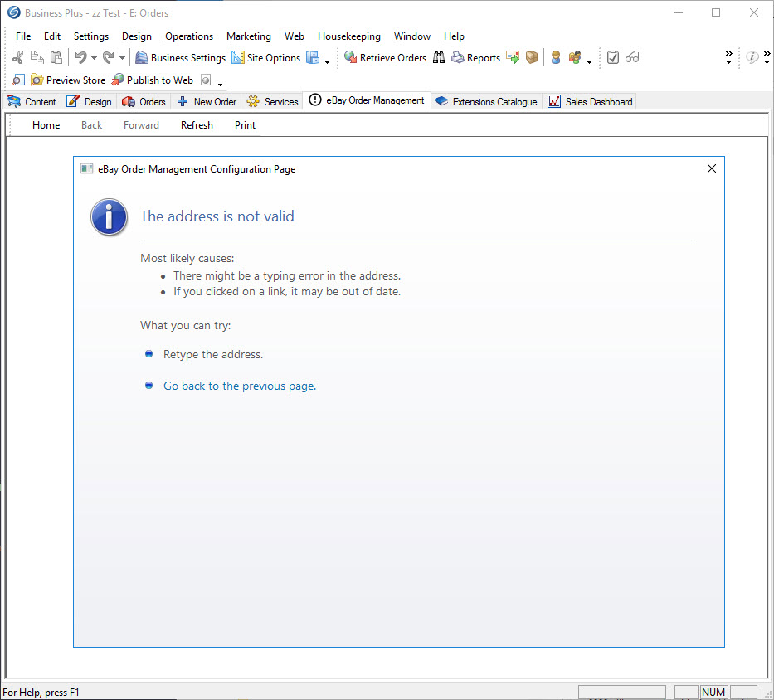Open the Marketing menu

click(x=248, y=36)
